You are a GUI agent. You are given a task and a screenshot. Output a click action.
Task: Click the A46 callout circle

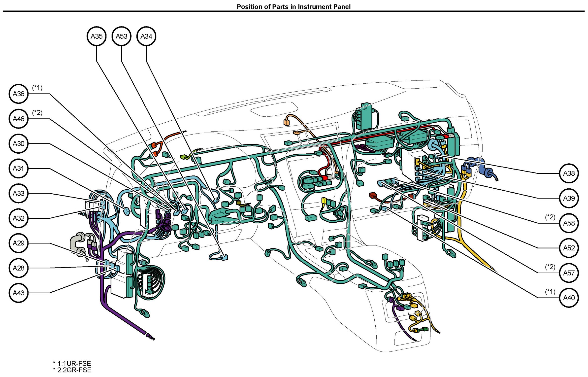tap(19, 119)
